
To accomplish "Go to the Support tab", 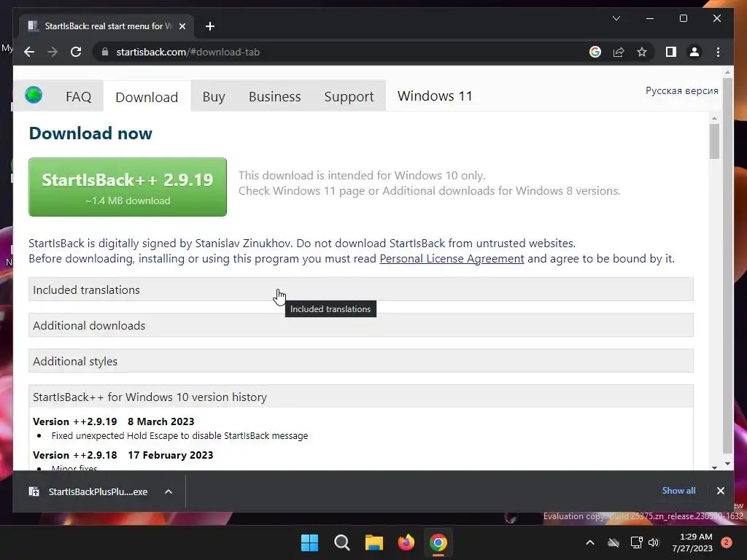I will point(349,97).
